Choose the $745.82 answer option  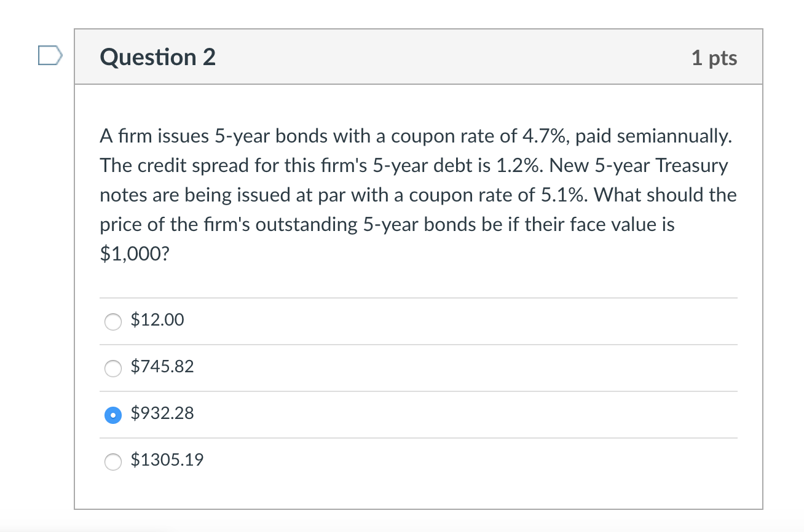click(x=113, y=369)
